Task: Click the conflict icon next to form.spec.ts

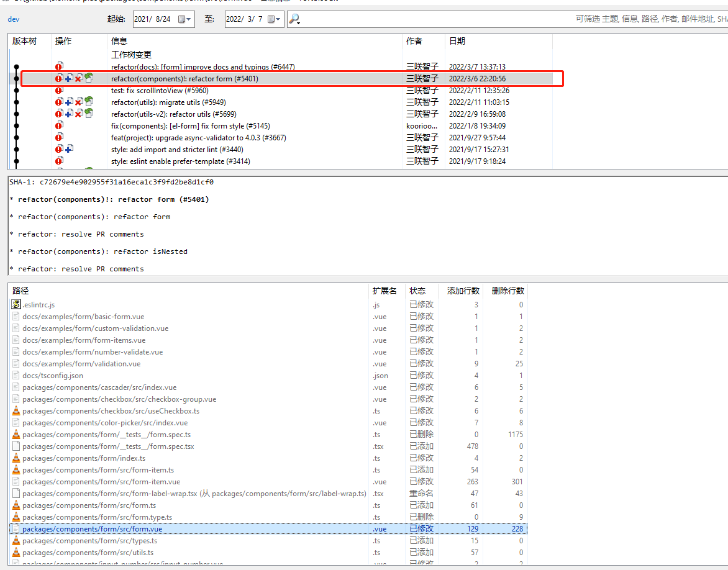Action: [15, 434]
